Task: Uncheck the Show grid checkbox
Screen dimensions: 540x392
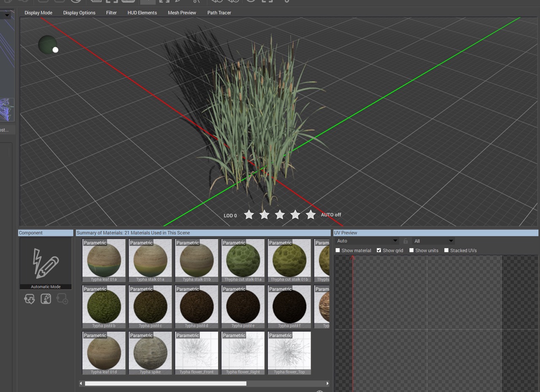Action: [379, 250]
